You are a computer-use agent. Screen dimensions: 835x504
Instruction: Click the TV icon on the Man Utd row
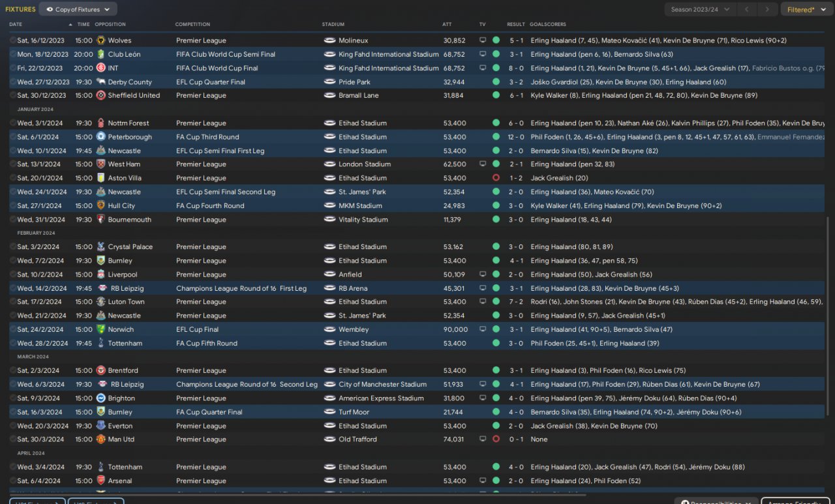483,439
